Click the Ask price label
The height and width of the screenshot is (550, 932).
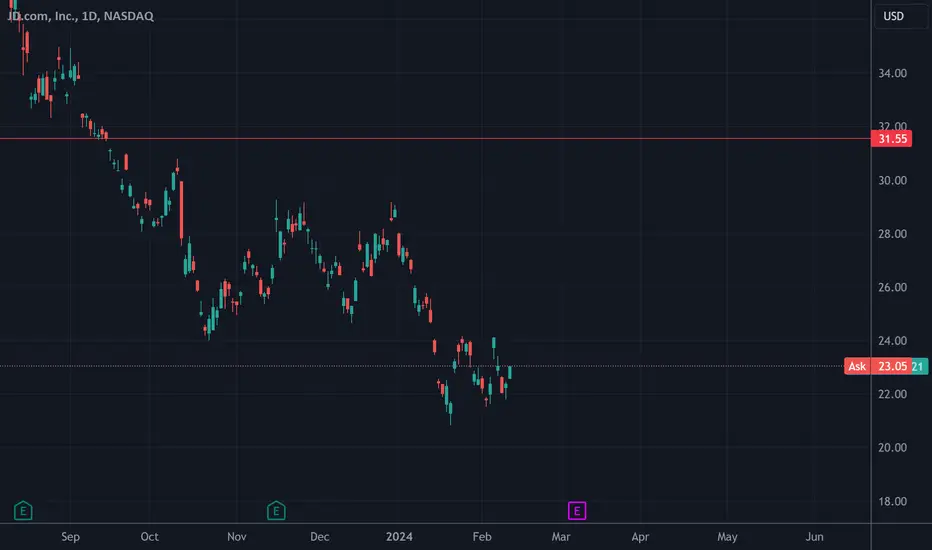click(857, 366)
